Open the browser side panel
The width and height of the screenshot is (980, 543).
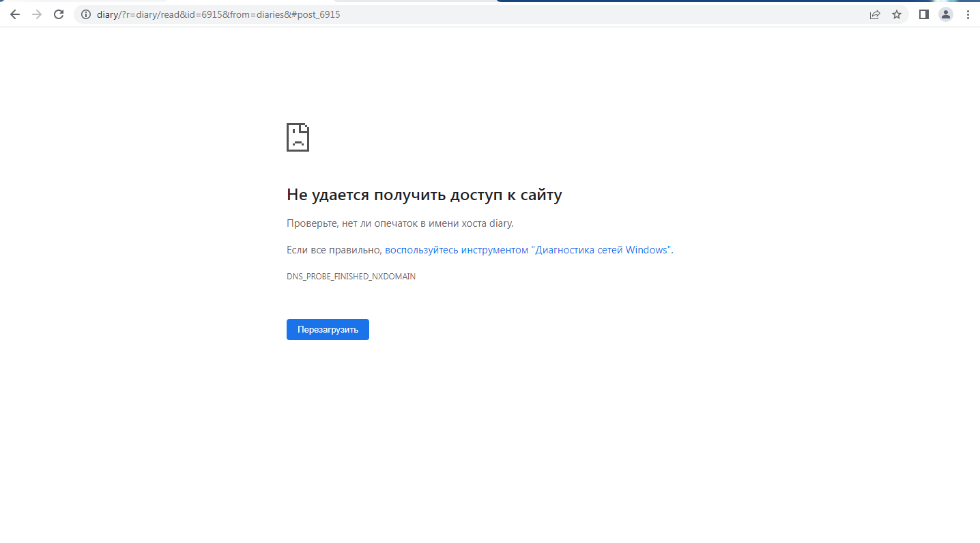(924, 14)
